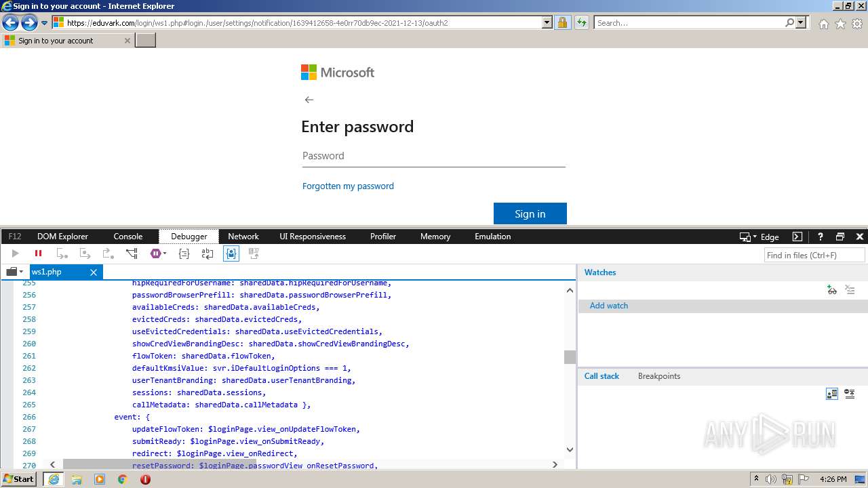Close the ws1.php file tab
Screen dimensions: 868x488
(x=94, y=272)
